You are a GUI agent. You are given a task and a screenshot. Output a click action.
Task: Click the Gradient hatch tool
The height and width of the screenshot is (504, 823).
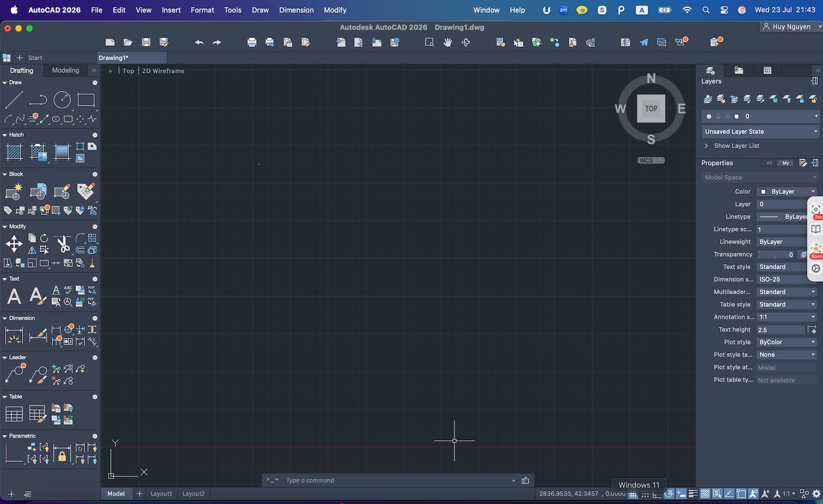(62, 152)
